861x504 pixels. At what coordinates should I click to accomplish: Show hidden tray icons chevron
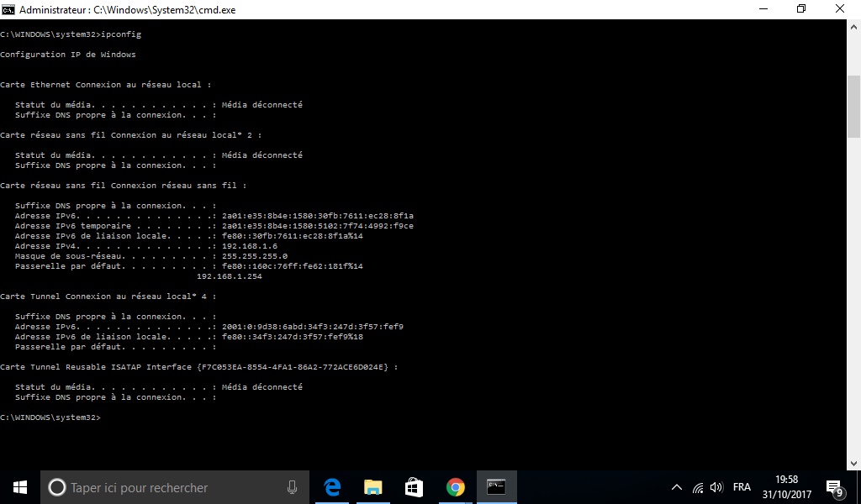(677, 487)
